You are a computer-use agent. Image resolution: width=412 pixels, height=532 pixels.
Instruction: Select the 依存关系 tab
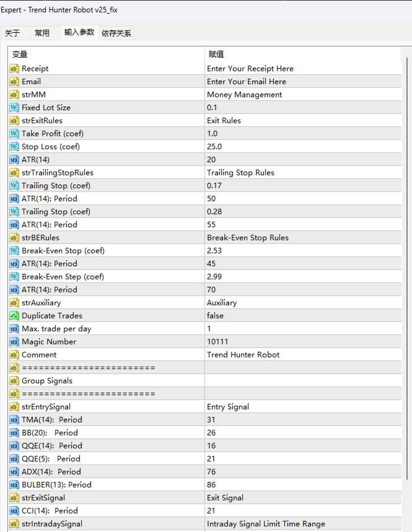[x=116, y=33]
